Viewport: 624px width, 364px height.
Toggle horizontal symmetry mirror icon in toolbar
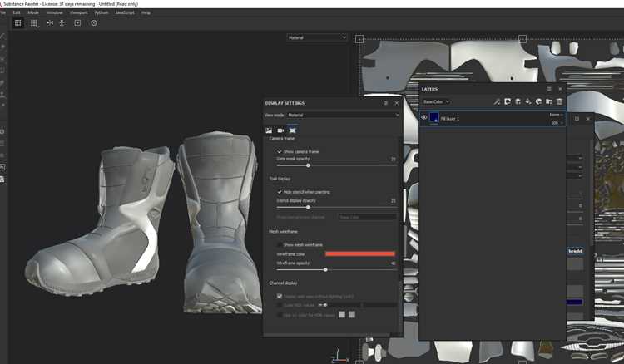[x=50, y=23]
